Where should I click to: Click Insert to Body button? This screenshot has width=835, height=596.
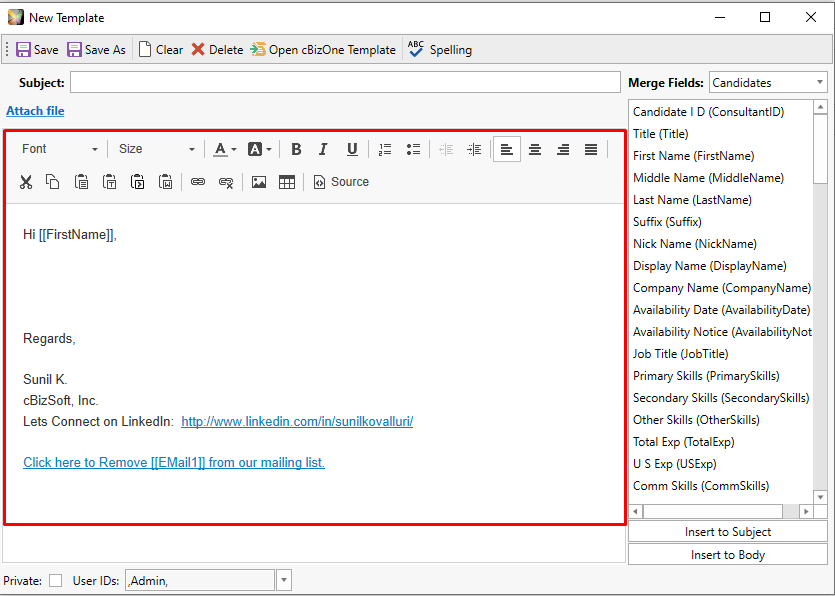point(728,554)
